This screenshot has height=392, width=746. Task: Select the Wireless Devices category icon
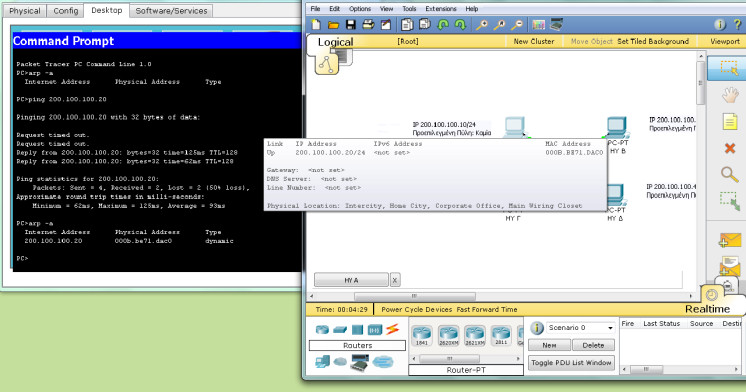[x=375, y=329]
